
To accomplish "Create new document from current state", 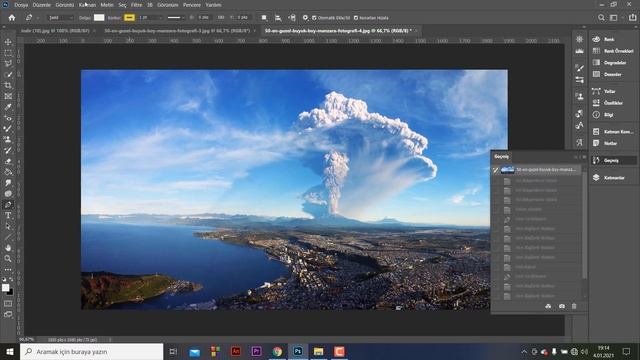I will pyautogui.click(x=548, y=306).
